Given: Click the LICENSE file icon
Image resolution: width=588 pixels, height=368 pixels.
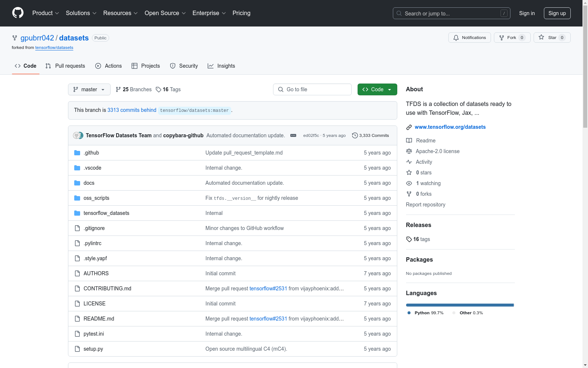Looking at the screenshot, I should [x=77, y=304].
